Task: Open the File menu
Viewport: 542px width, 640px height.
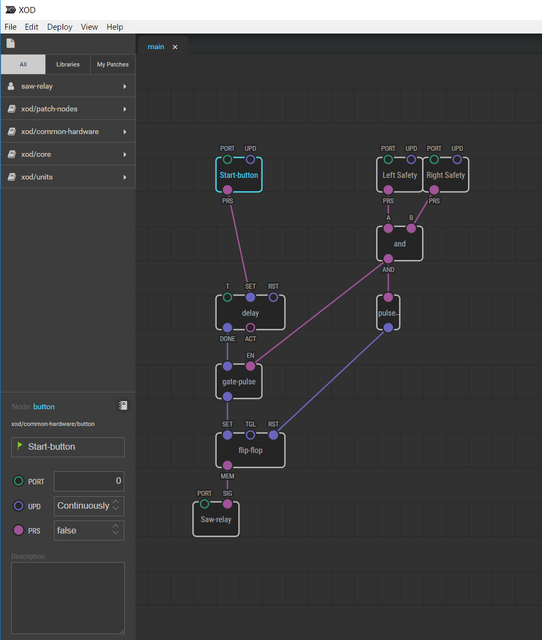Action: tap(10, 27)
